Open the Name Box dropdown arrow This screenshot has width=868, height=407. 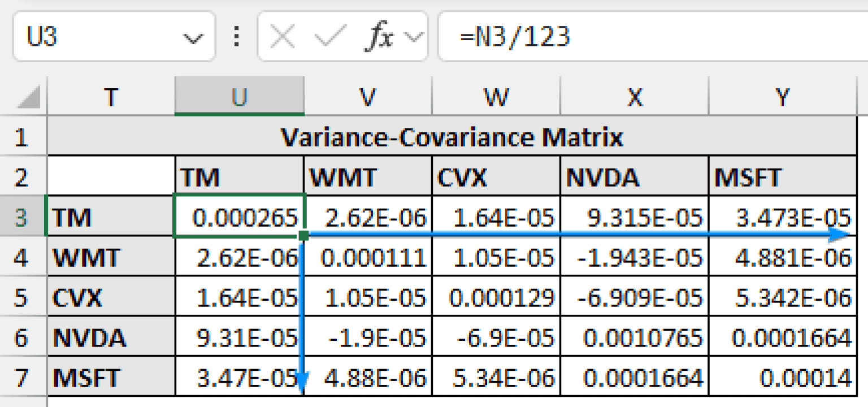pos(193,38)
